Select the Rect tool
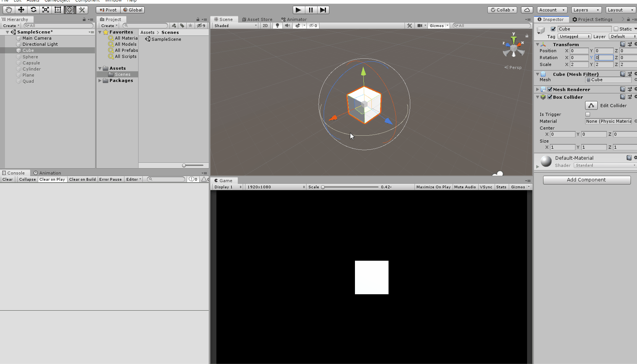Screen dimensions: 637x364 58,10
